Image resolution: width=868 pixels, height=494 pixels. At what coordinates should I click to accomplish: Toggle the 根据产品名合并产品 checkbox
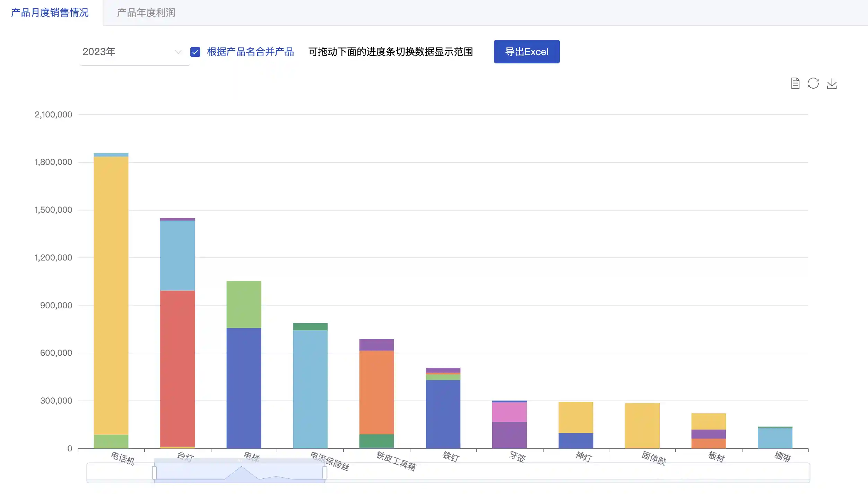pos(195,52)
